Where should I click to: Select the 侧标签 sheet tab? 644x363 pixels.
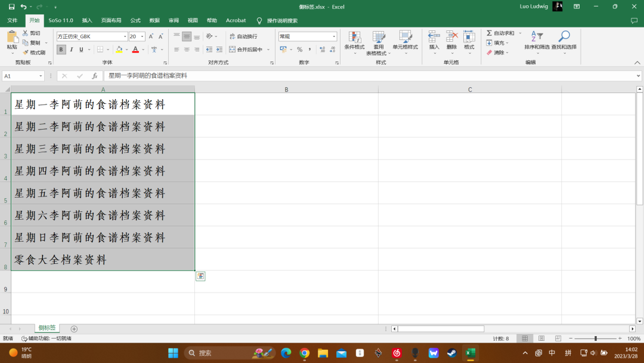coord(47,328)
